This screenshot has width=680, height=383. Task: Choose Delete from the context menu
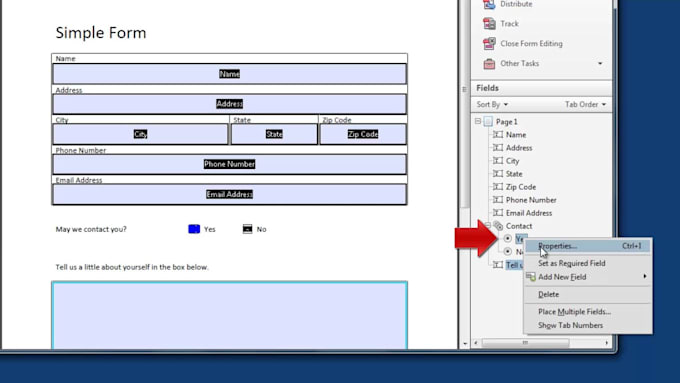coord(588,294)
